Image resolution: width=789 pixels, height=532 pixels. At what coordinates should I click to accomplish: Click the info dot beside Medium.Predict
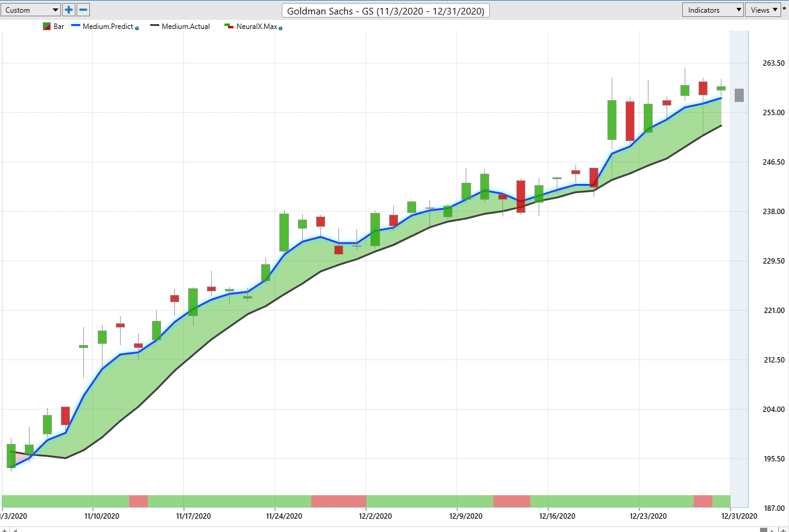[137, 28]
